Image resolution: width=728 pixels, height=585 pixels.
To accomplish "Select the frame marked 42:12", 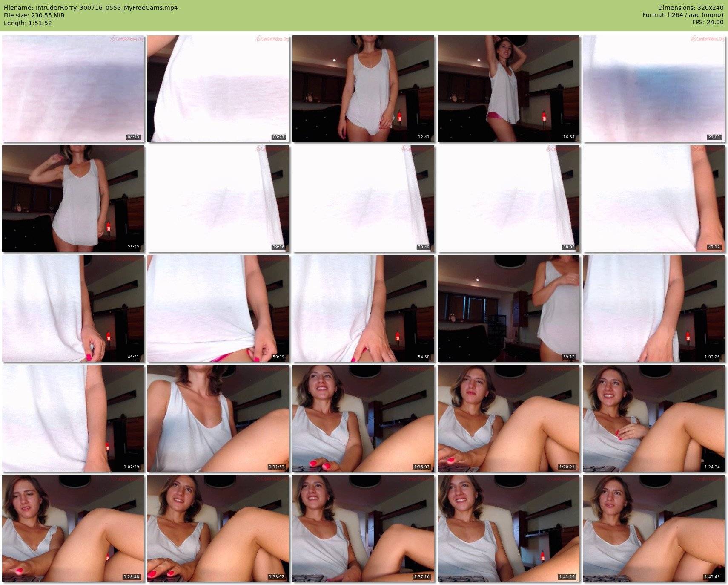I will (653, 199).
